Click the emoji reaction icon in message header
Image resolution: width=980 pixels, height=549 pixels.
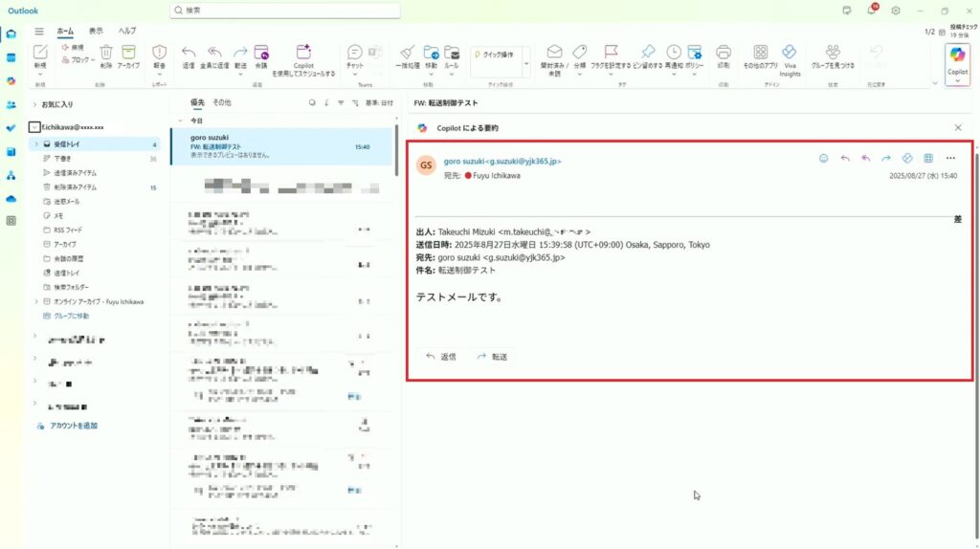pos(823,159)
